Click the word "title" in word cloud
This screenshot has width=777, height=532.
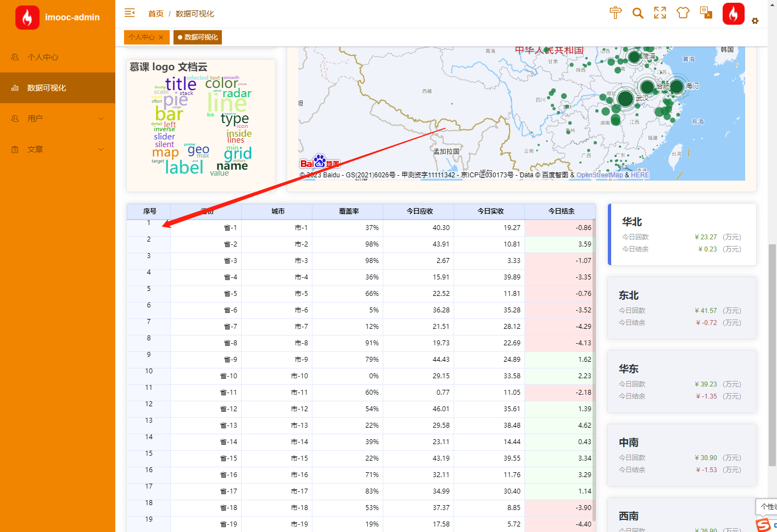(181, 84)
